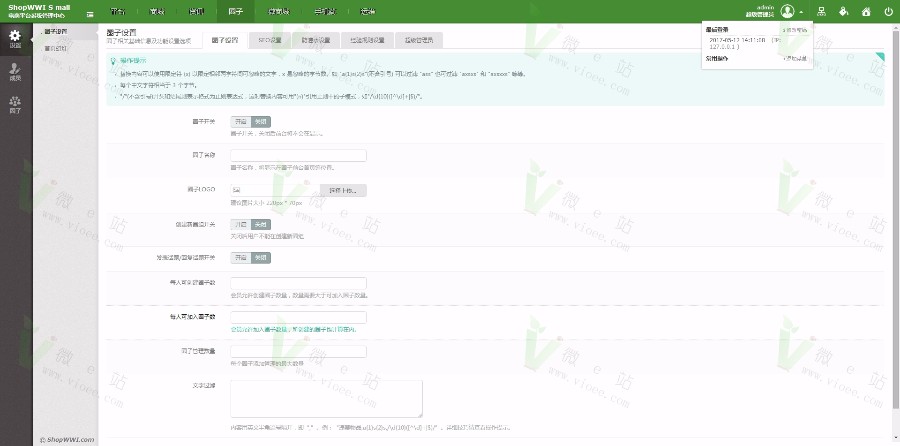Click the logo image preview icon

click(236, 190)
